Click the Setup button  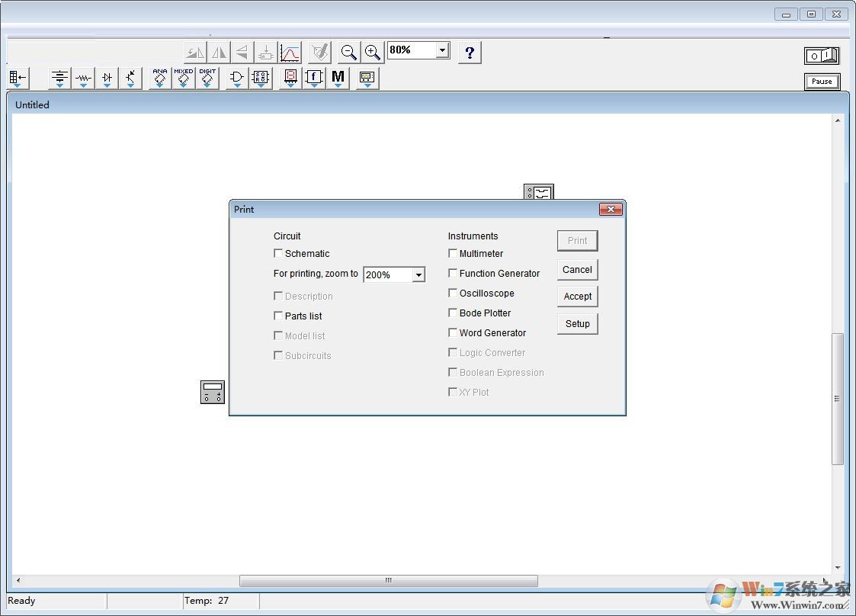[x=577, y=324]
